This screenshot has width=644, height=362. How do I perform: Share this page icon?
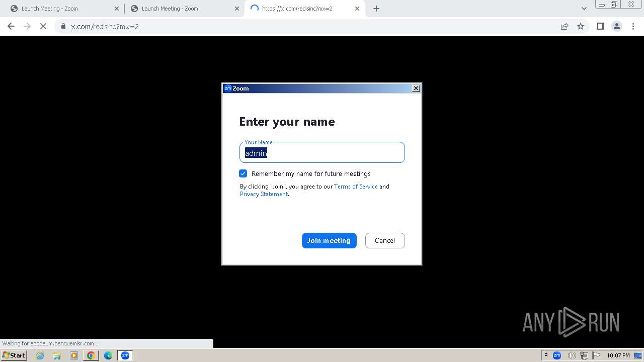[565, 26]
